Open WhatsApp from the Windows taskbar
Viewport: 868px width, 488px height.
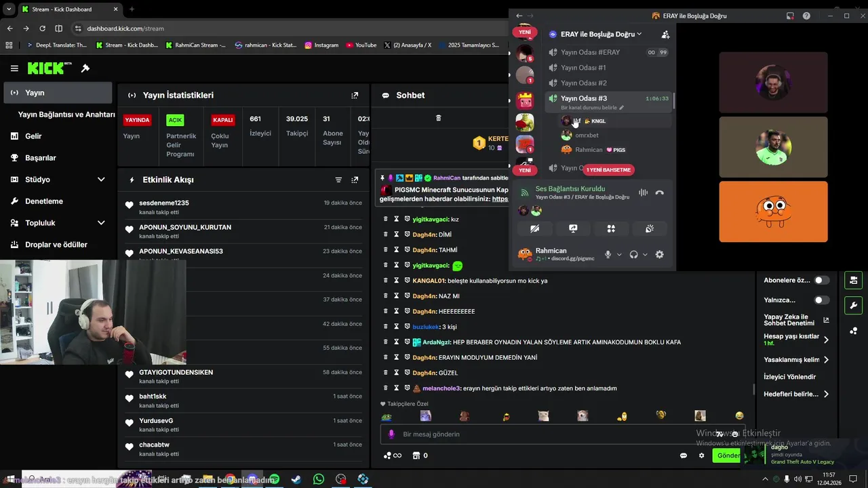319,479
